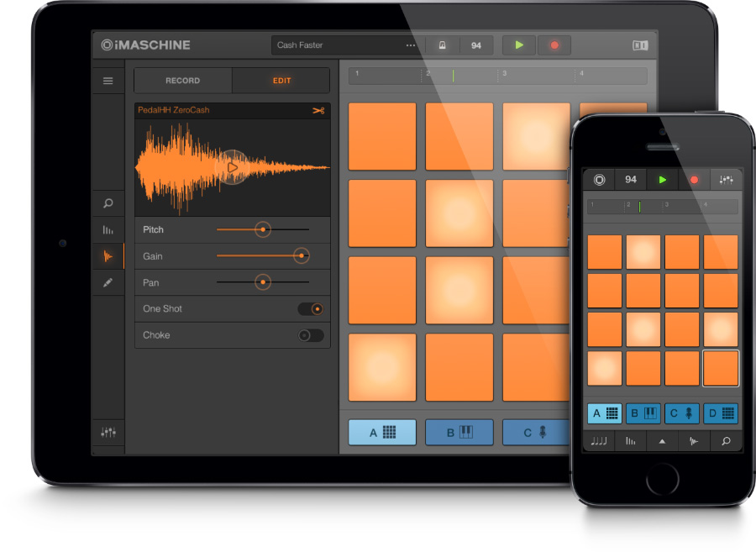Enable the Choke switch
This screenshot has width=756, height=552.
tap(311, 335)
